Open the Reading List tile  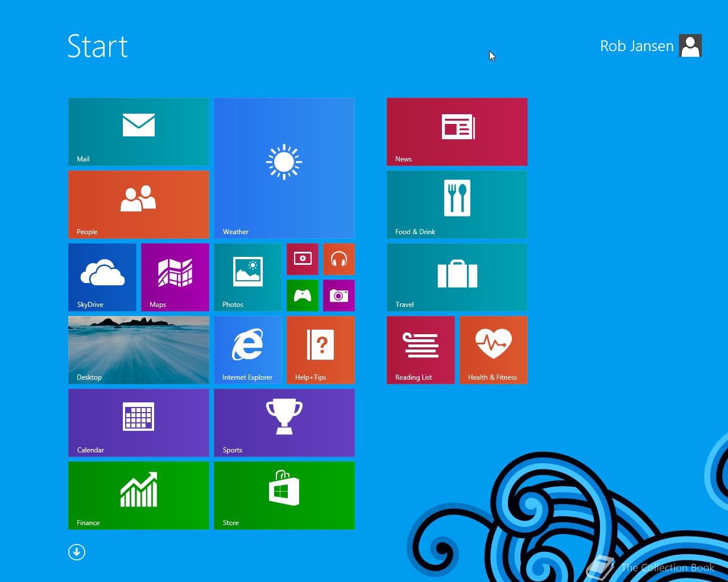[x=421, y=350]
